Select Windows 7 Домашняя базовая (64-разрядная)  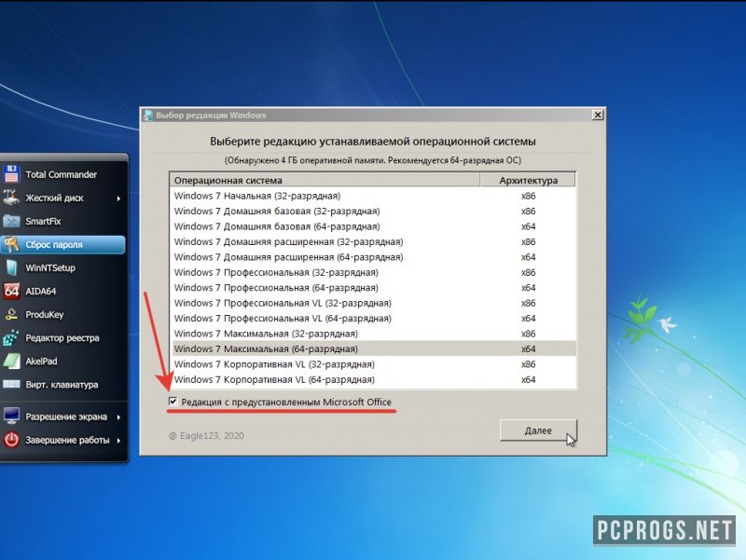pyautogui.click(x=373, y=226)
